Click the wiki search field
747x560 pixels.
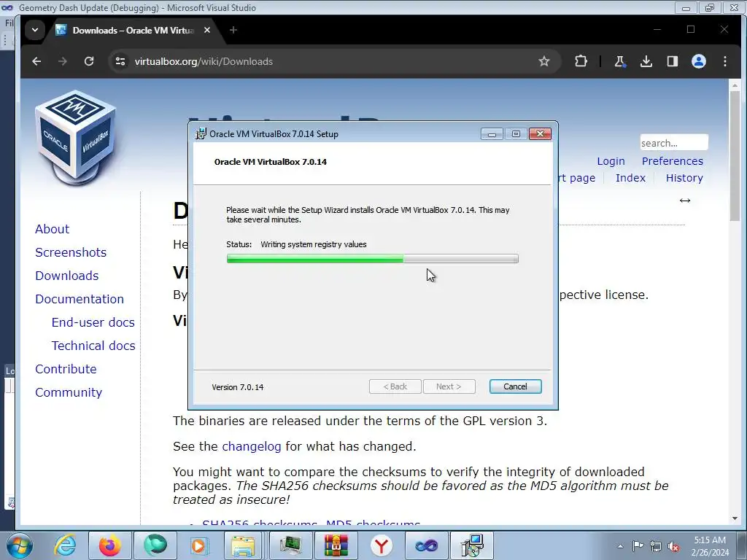point(674,143)
